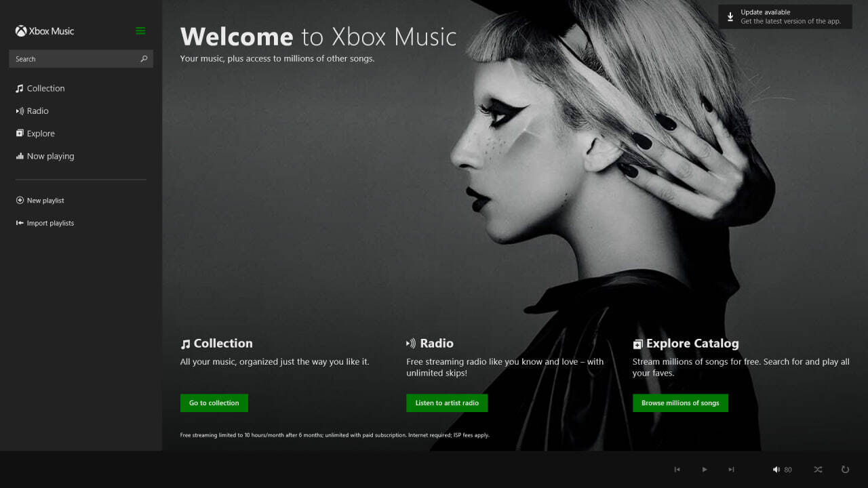The width and height of the screenshot is (868, 488).
Task: Skip to the previous track
Action: click(677, 470)
